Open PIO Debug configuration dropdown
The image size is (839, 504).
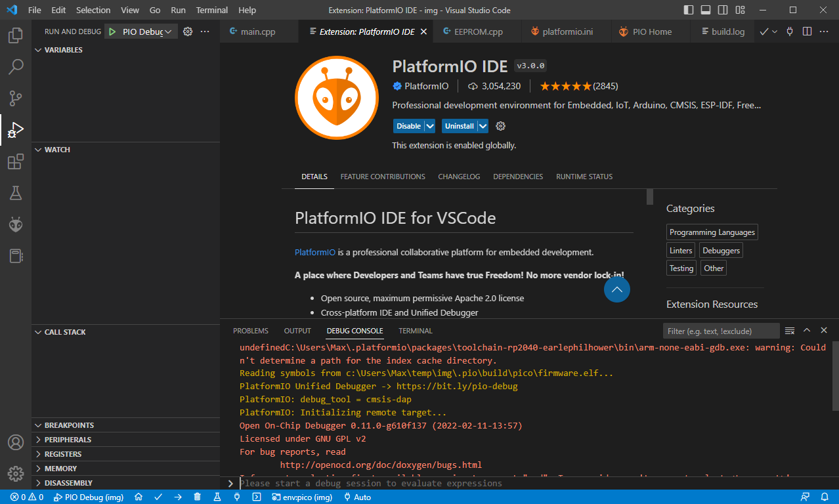click(148, 31)
